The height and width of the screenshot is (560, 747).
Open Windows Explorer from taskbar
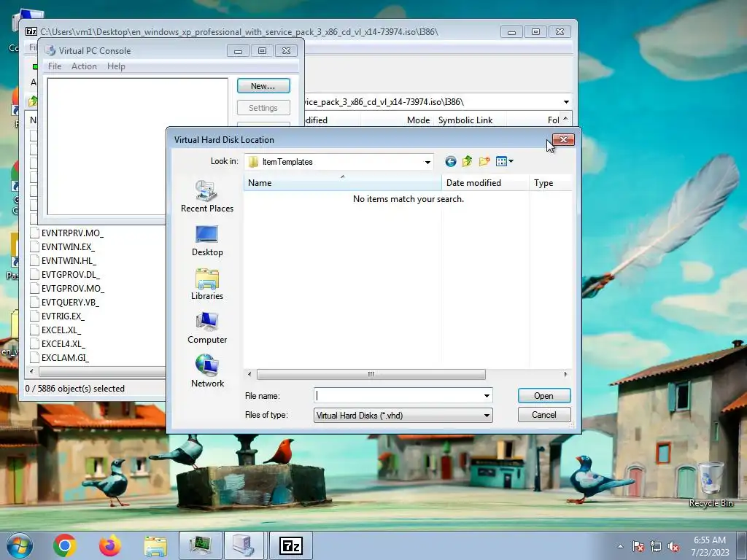(155, 545)
